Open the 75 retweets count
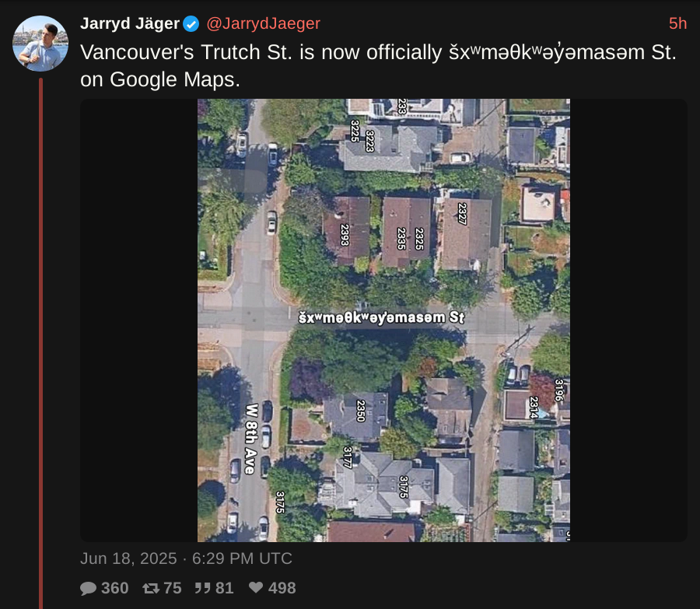 (173, 588)
